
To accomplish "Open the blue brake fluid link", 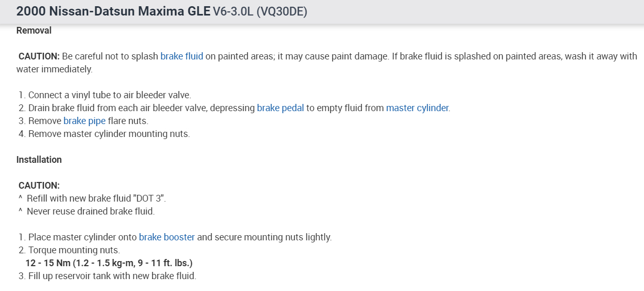I will point(182,56).
